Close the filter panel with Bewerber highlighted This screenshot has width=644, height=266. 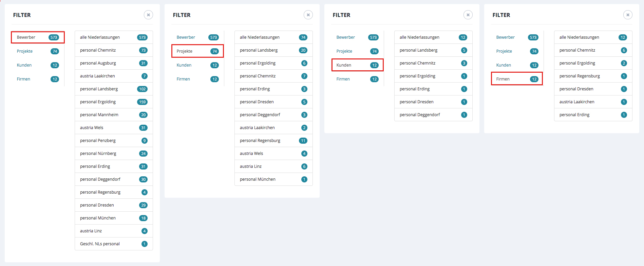148,15
